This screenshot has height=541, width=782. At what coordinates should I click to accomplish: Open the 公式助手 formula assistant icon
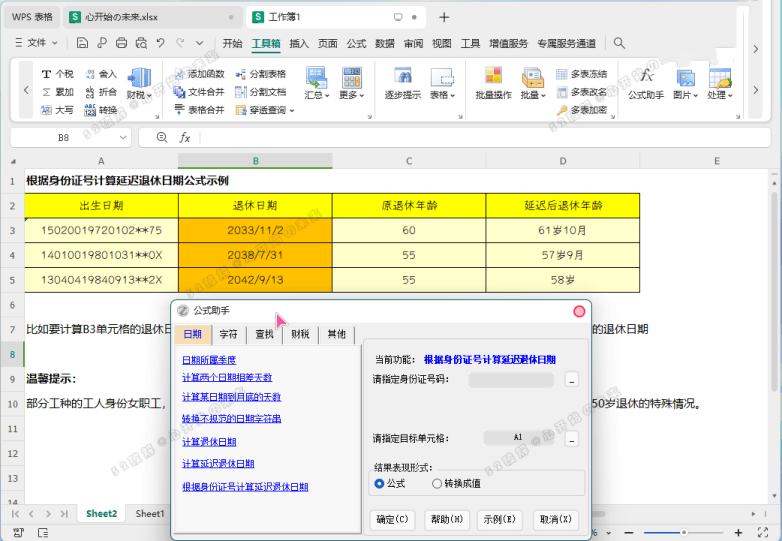coord(646,83)
